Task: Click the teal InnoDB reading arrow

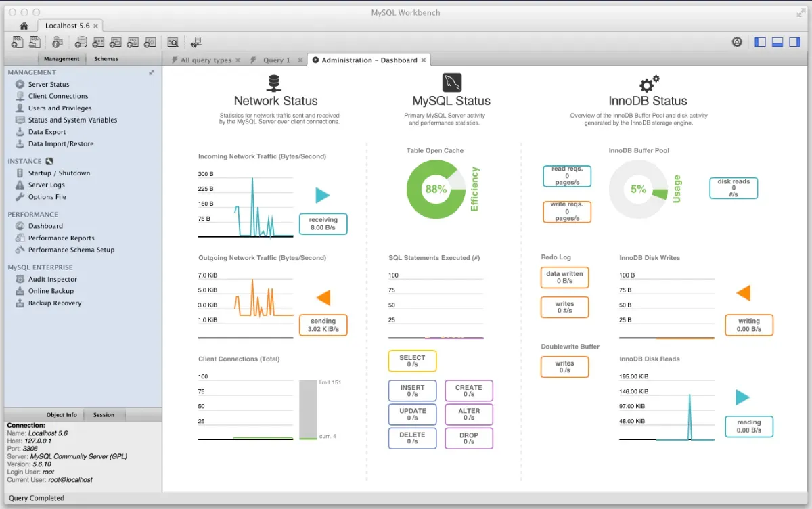Action: (742, 397)
